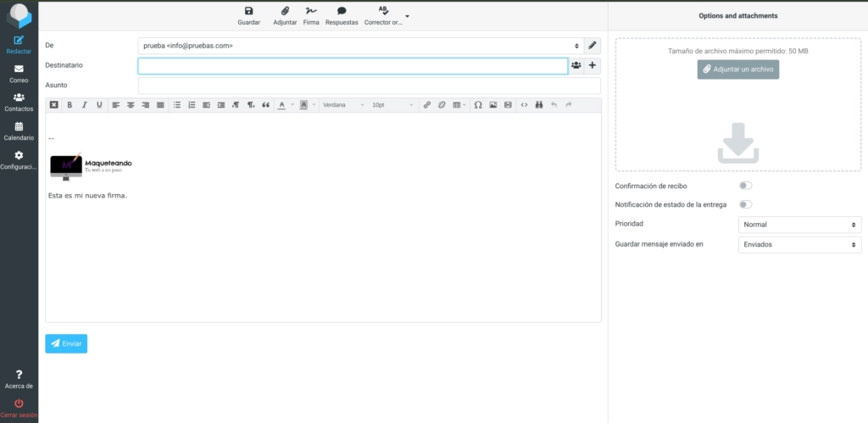Insert media into the message
868x423 pixels.
point(508,104)
